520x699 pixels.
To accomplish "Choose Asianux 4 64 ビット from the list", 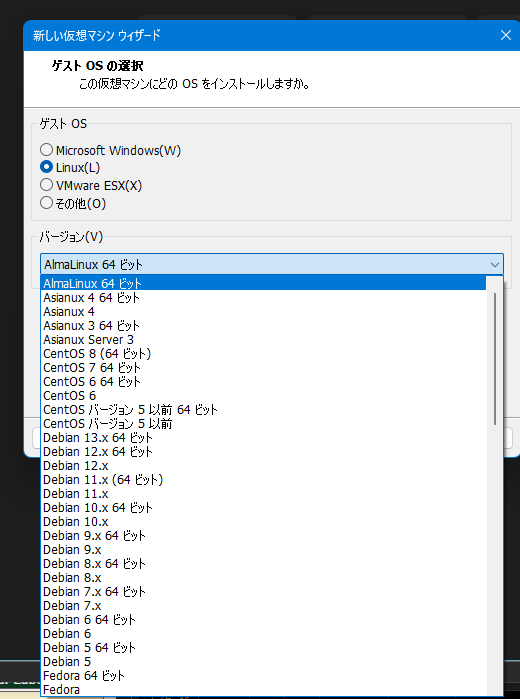I will click(263, 297).
